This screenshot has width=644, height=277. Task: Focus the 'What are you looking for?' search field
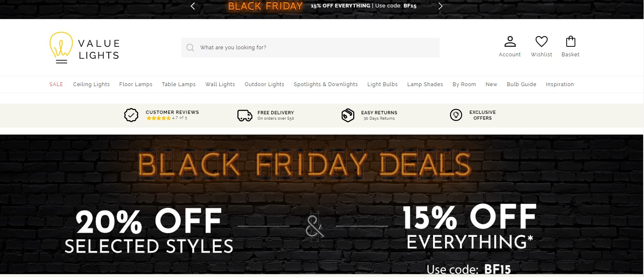(x=314, y=48)
